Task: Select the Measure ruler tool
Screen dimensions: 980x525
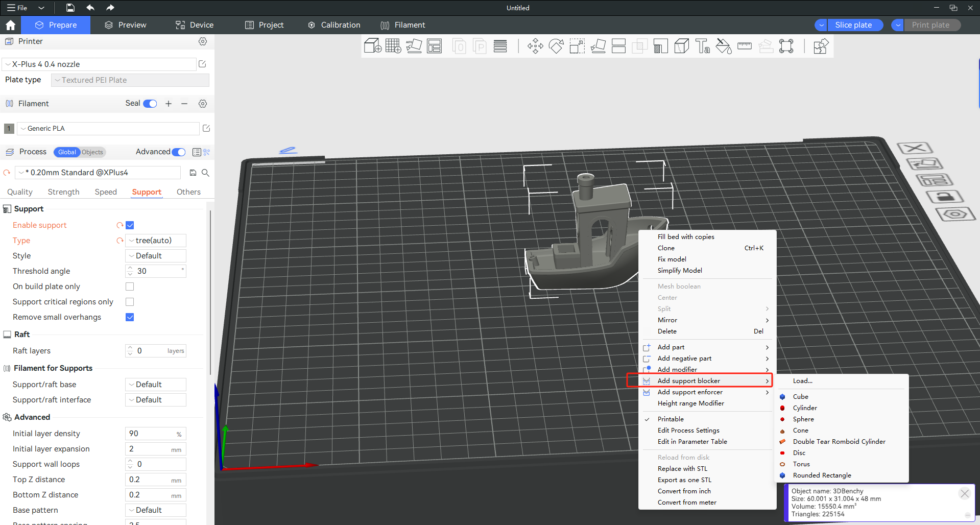Action: point(745,46)
